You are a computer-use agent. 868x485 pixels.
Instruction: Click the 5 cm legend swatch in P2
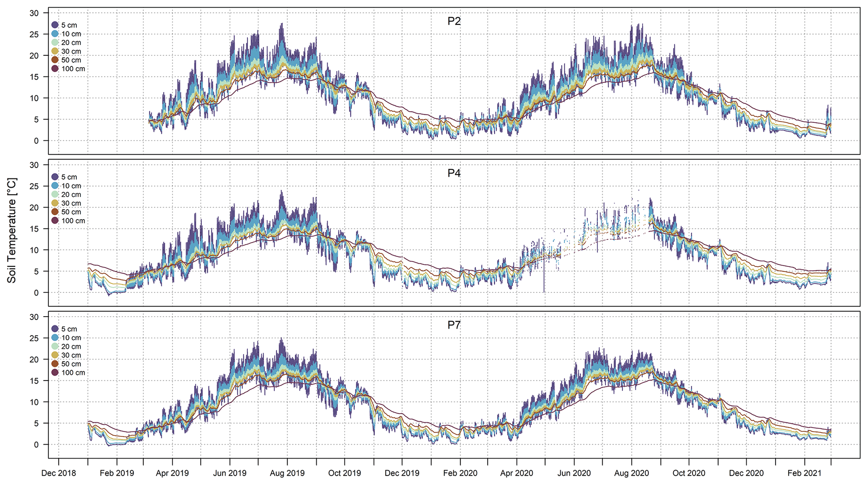[55, 25]
